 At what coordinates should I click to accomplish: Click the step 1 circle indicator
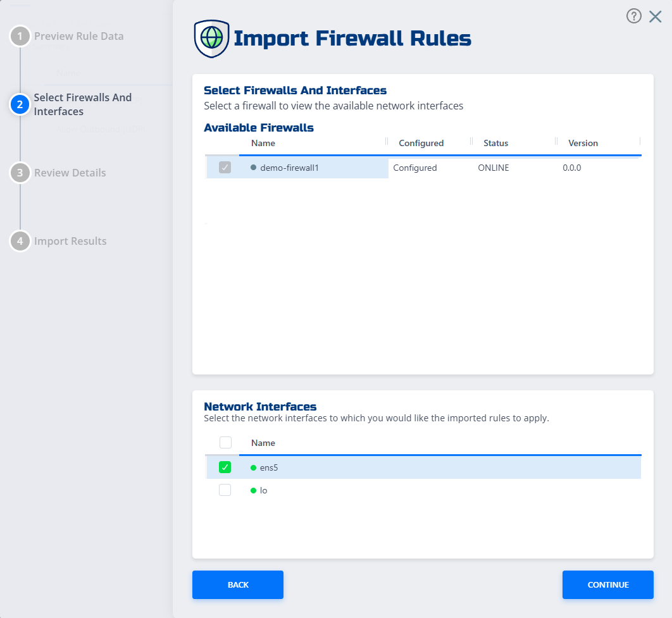tap(20, 36)
